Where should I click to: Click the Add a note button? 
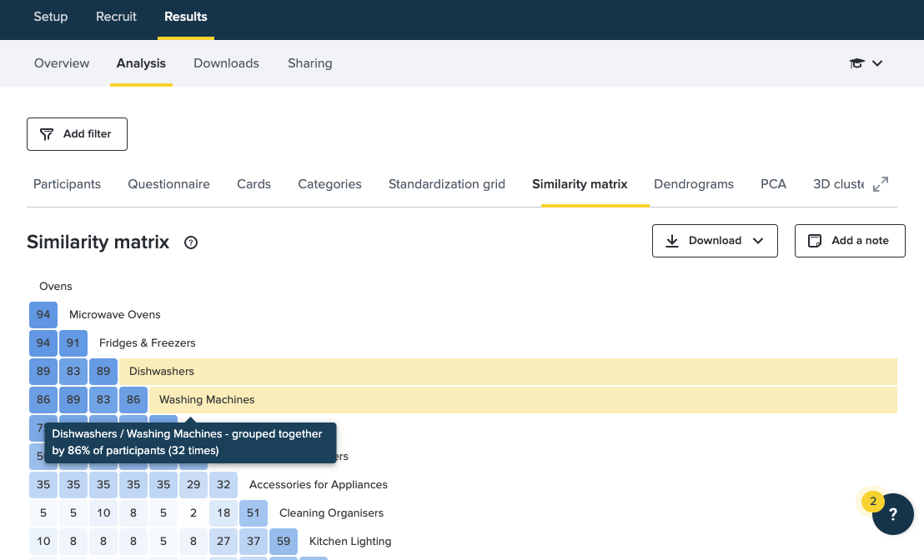pos(849,241)
